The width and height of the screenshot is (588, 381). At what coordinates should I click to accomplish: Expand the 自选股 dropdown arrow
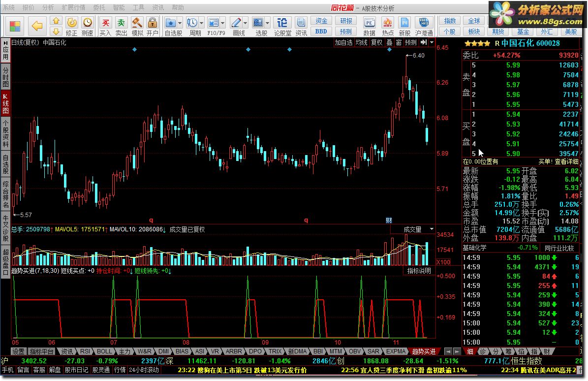coord(180,23)
